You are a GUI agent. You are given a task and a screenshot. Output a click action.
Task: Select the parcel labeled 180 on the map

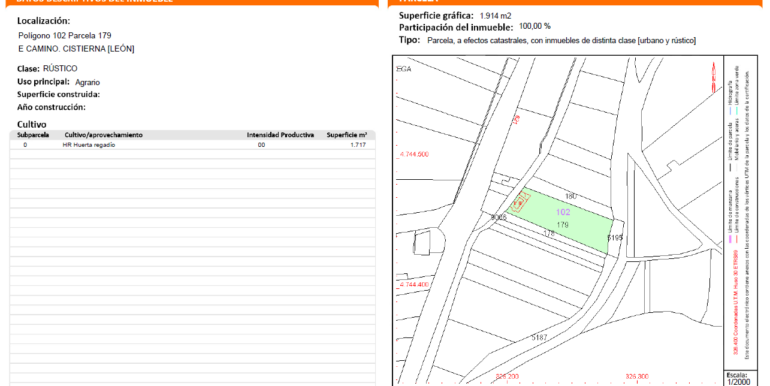(x=571, y=196)
